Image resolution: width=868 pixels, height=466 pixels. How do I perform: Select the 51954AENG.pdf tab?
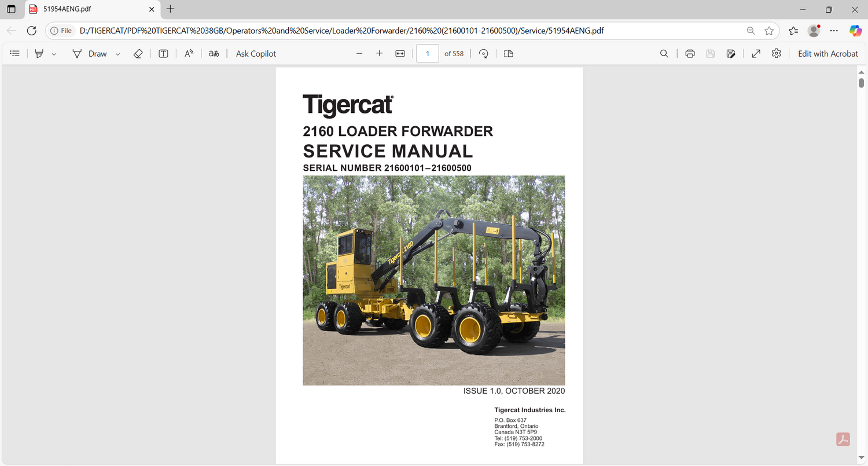click(x=93, y=9)
